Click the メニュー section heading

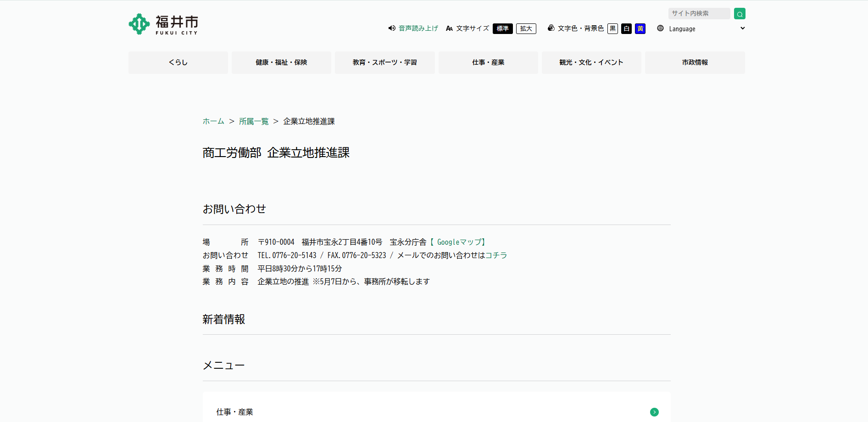224,366
